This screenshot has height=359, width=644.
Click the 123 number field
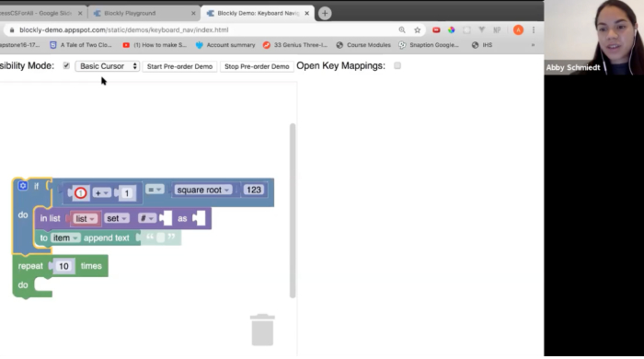coord(254,190)
